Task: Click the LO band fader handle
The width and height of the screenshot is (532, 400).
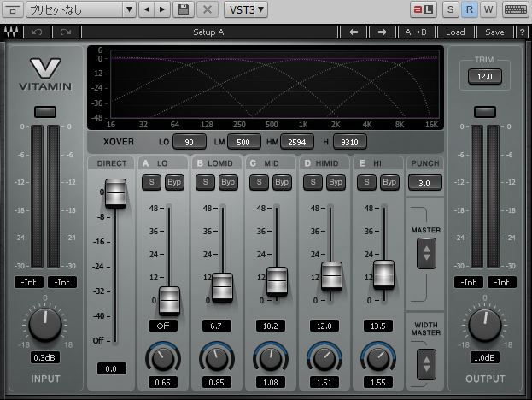Action: coord(169,301)
